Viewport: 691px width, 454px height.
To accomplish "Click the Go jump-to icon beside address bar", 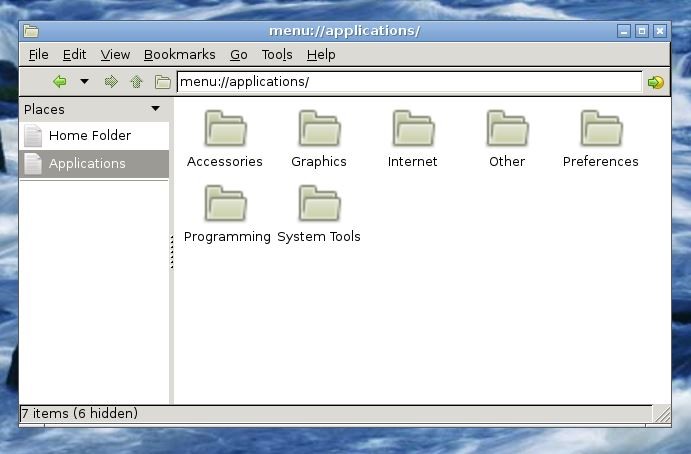I will tap(655, 82).
